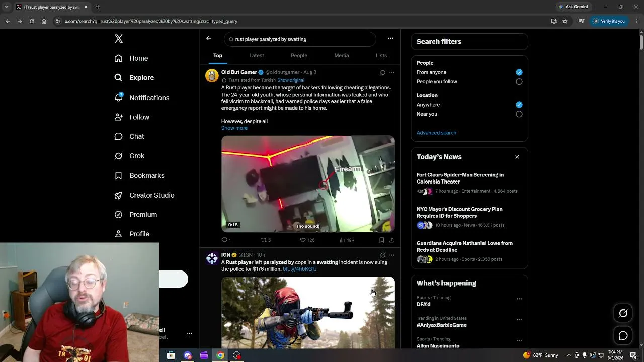Open Chat from the sidebar
644x362 pixels.
[129, 136]
